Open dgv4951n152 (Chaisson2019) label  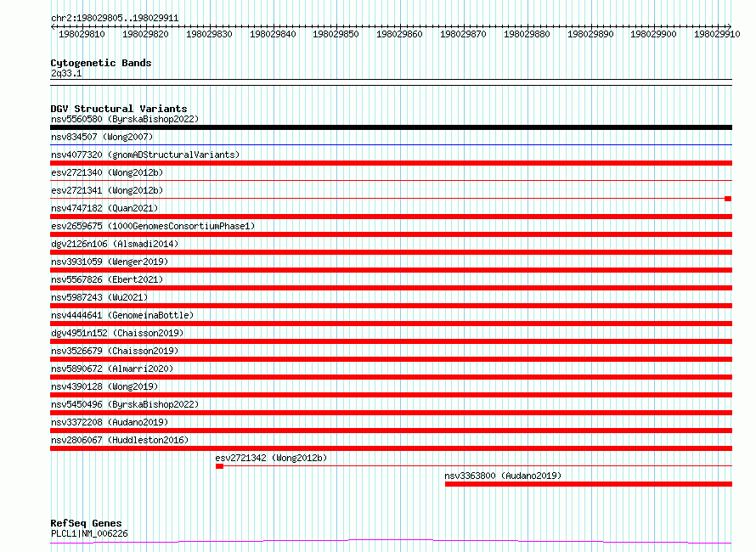[117, 333]
